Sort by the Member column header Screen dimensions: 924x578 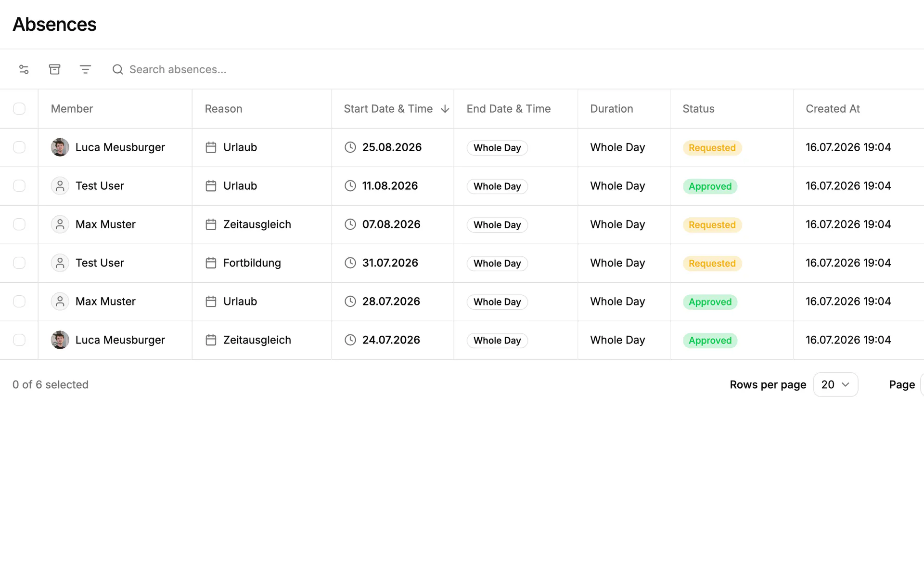(72, 109)
